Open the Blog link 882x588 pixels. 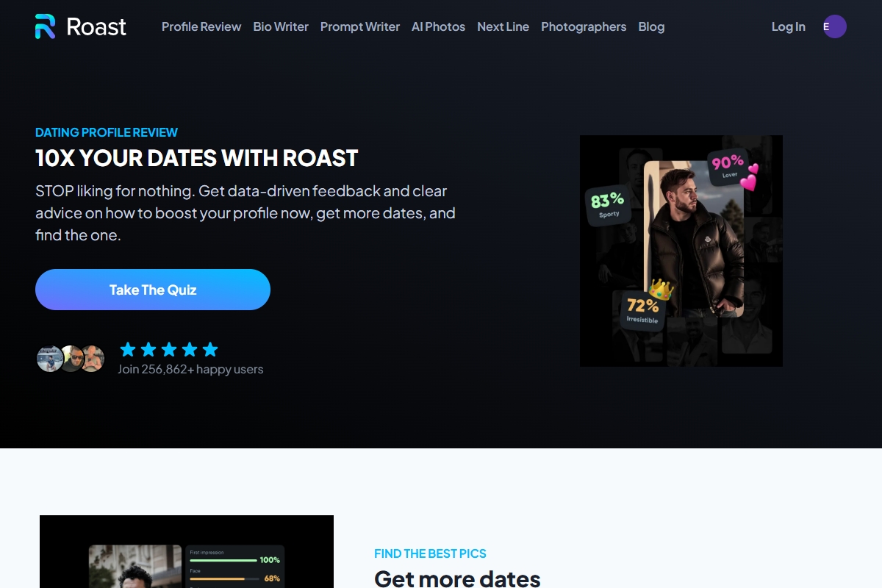pos(651,26)
